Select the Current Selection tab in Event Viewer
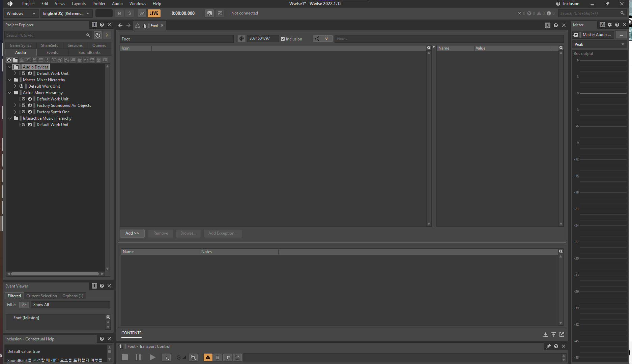 pyautogui.click(x=42, y=296)
